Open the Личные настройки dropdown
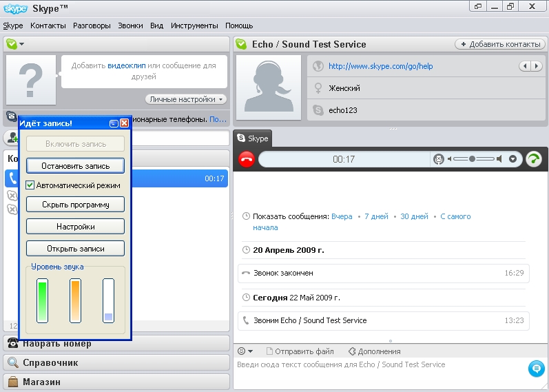Viewport: 549px width, 392px height. click(x=186, y=99)
